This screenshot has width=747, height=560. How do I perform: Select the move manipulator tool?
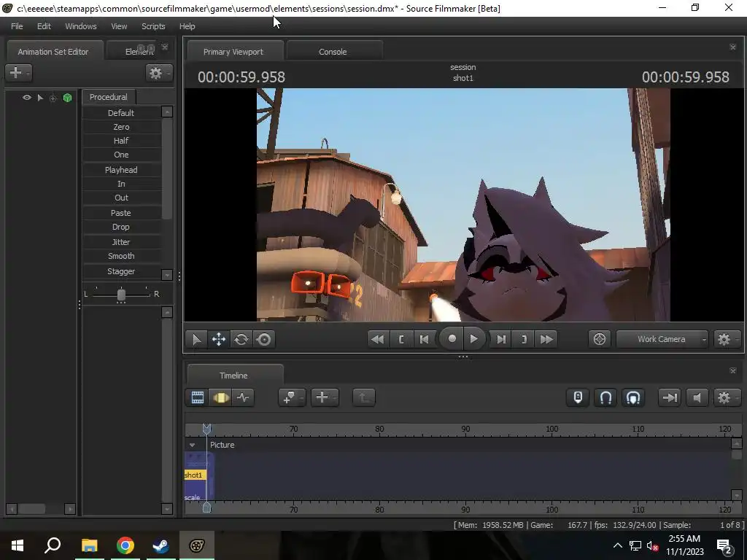click(x=219, y=339)
